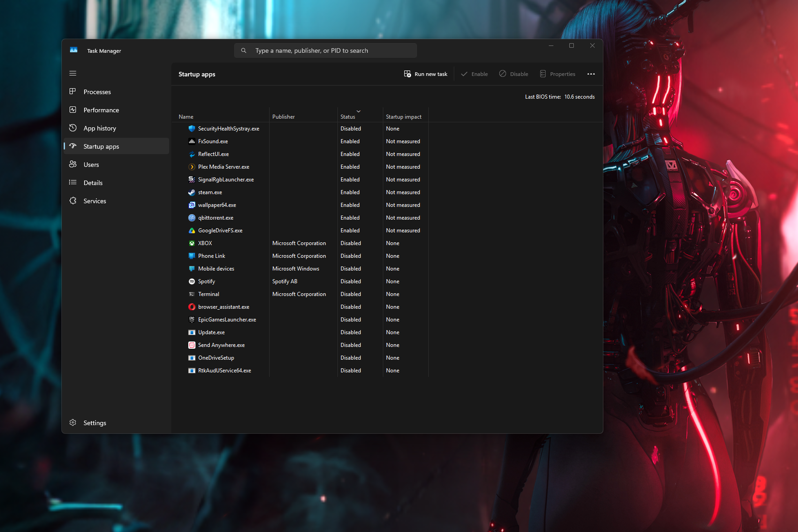Open the Details page
This screenshot has width=798, height=532.
[117, 183]
